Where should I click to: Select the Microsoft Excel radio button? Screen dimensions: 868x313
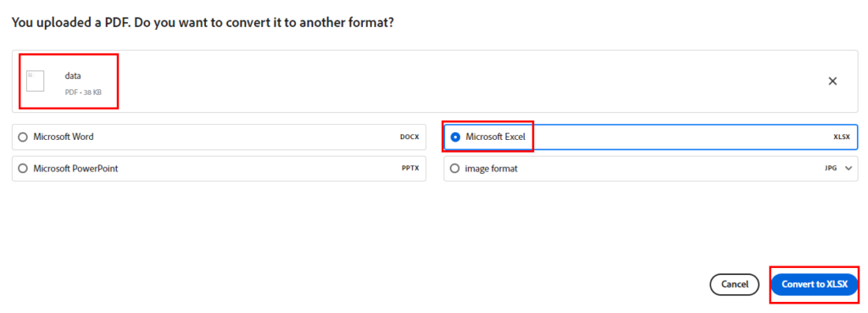click(x=455, y=137)
